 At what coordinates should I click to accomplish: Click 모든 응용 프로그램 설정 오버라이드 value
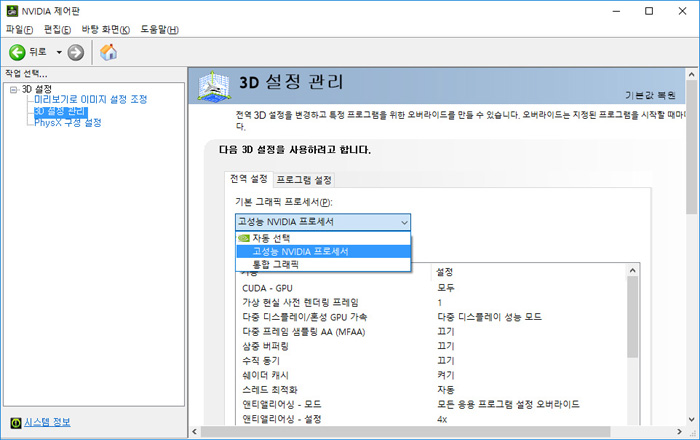[508, 404]
